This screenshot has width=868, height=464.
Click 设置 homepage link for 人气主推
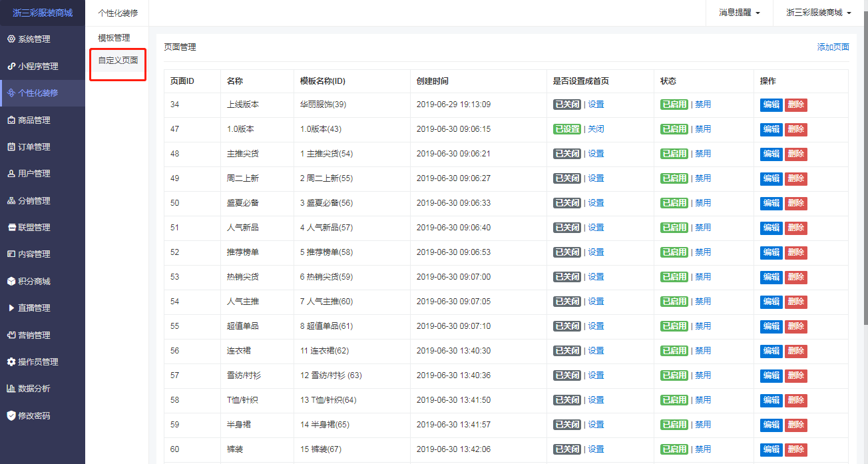pos(596,302)
